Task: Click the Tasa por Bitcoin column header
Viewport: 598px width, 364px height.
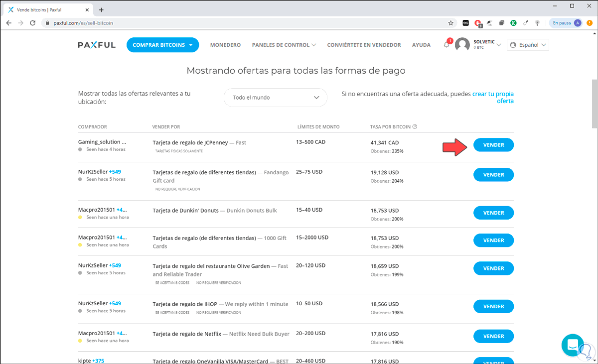Action: point(390,126)
